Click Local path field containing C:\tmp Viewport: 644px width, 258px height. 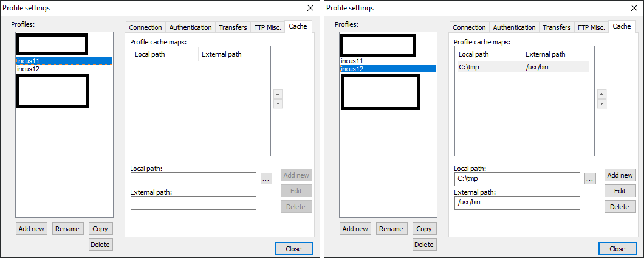517,179
